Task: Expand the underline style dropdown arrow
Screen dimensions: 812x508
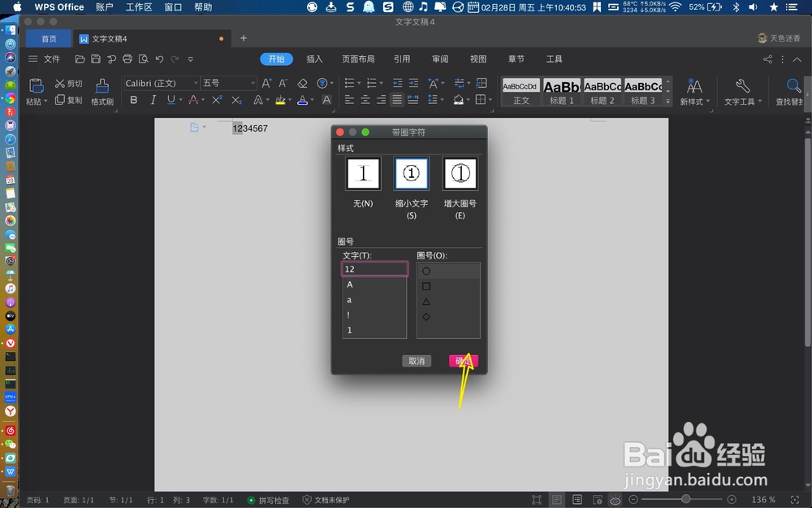Action: [179, 99]
